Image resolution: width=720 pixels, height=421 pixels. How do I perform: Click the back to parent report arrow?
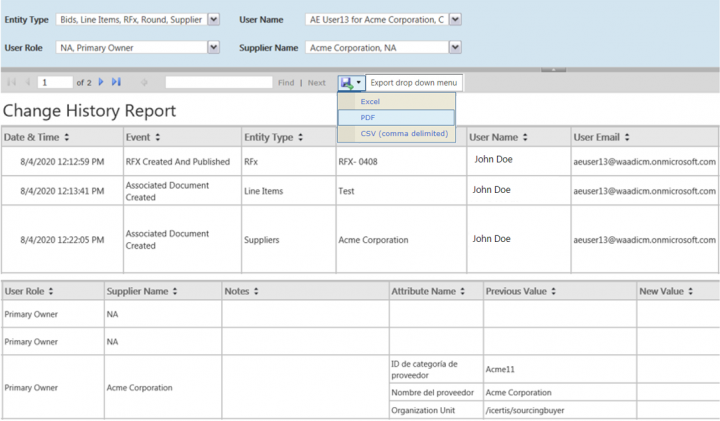(145, 82)
